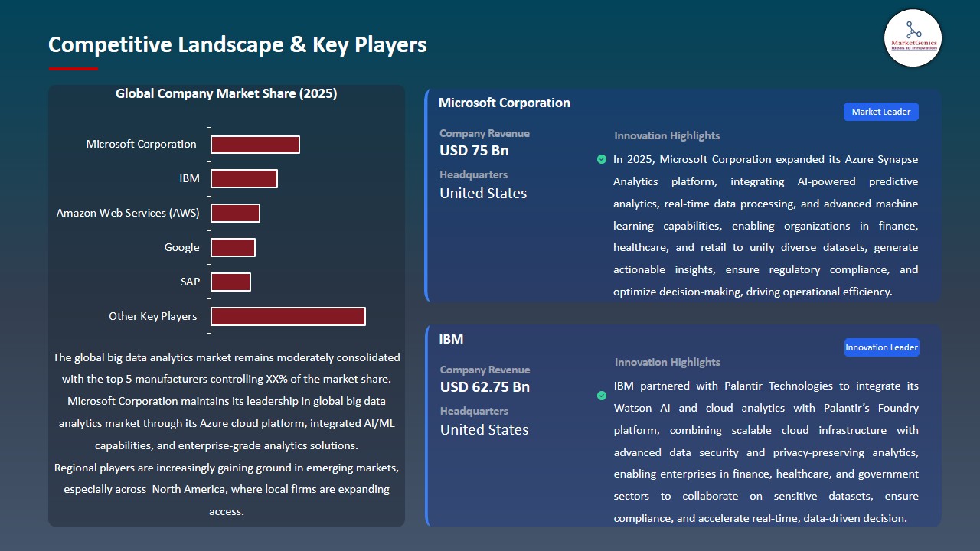
Task: Click the Google bar in the chart
Action: (234, 247)
